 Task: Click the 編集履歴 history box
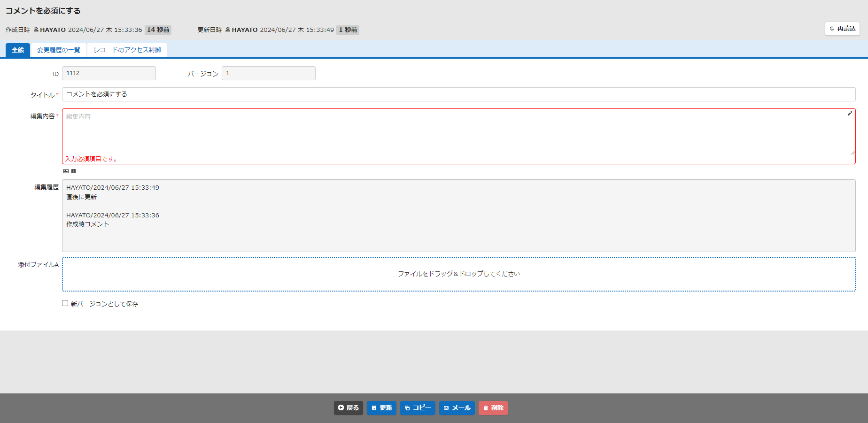[459, 215]
